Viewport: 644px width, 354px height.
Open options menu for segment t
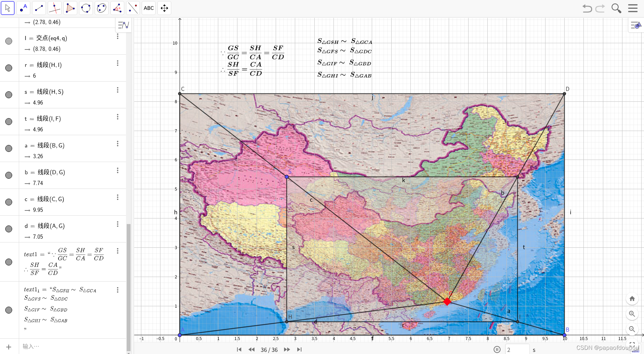click(118, 117)
